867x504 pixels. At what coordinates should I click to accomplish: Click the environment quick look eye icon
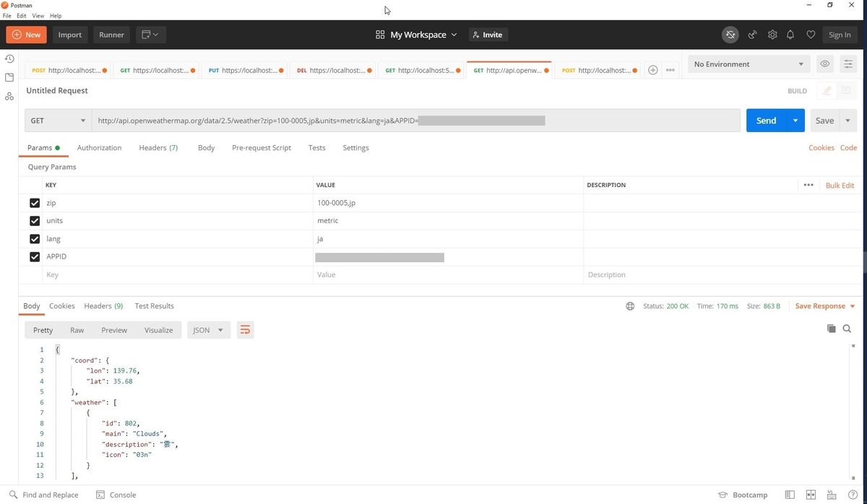point(824,64)
